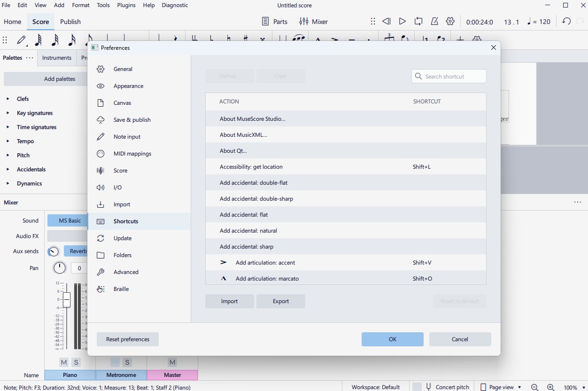Mute the Metronome channel
588x391 pixels.
tap(115, 362)
